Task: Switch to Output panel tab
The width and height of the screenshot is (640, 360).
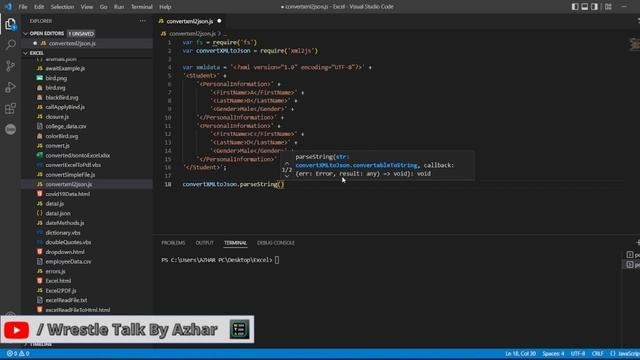Action: click(204, 243)
